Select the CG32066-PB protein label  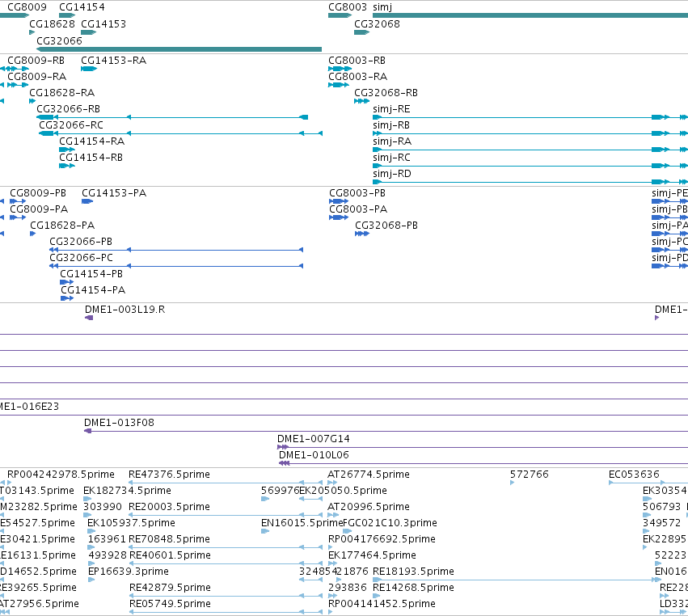81,242
